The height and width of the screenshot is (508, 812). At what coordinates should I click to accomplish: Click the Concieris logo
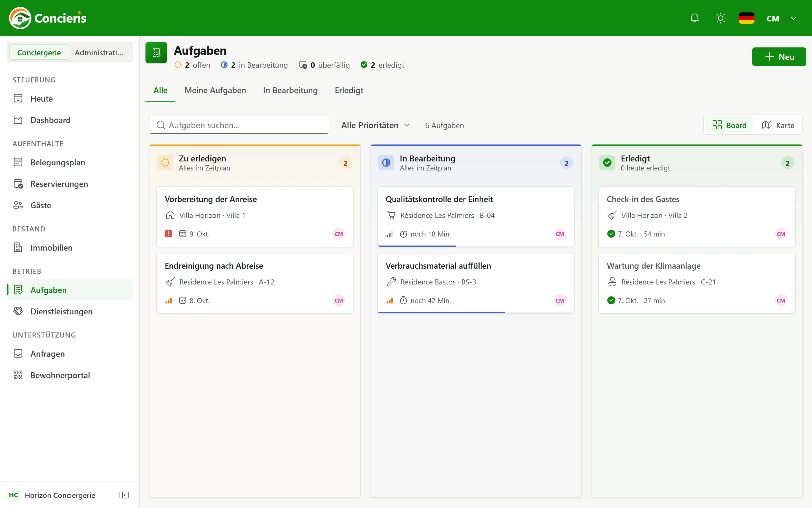[x=48, y=18]
